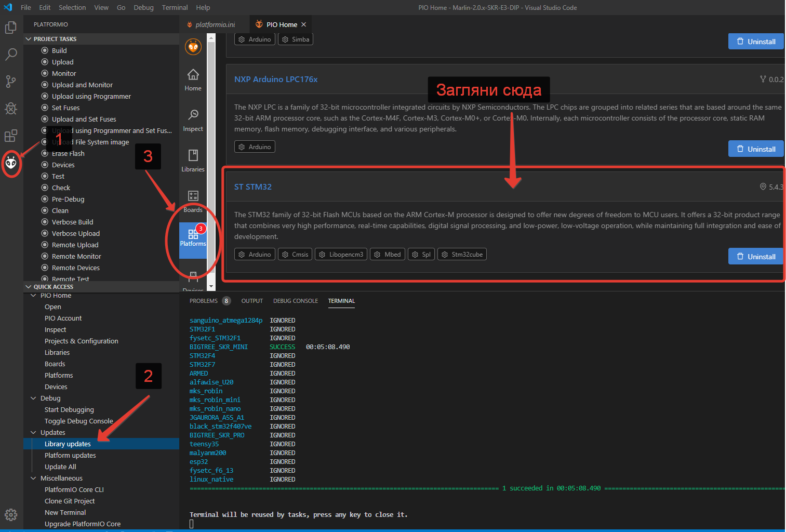The height and width of the screenshot is (532, 786).
Task: Go to PIO Home sidebar Home icon
Action: 193,79
